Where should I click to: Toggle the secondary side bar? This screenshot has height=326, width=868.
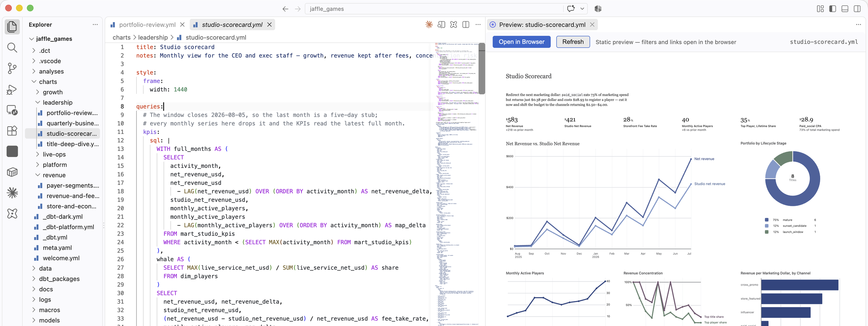(857, 9)
